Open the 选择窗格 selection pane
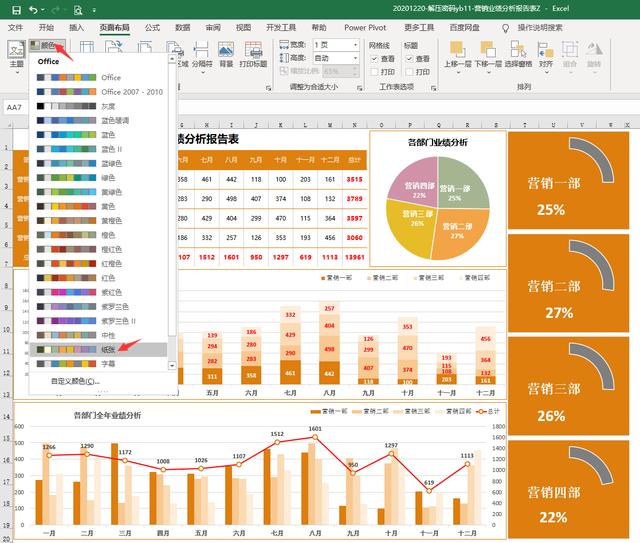Viewport: 640px width, 543px height. pyautogui.click(x=518, y=52)
